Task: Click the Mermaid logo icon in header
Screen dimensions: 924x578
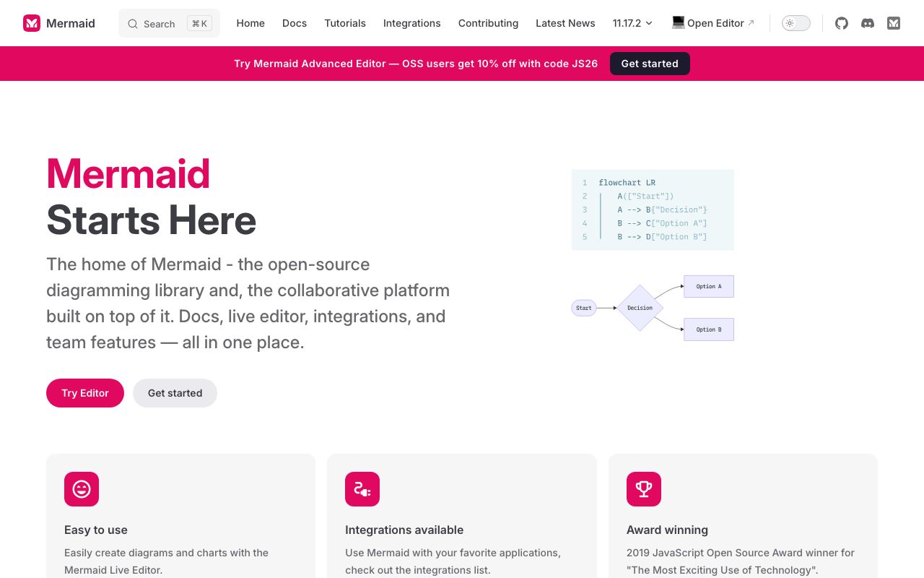Action: click(x=32, y=23)
